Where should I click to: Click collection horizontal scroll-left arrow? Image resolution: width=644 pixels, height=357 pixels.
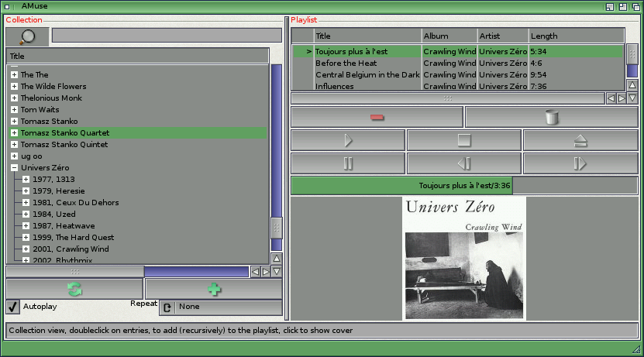256,272
